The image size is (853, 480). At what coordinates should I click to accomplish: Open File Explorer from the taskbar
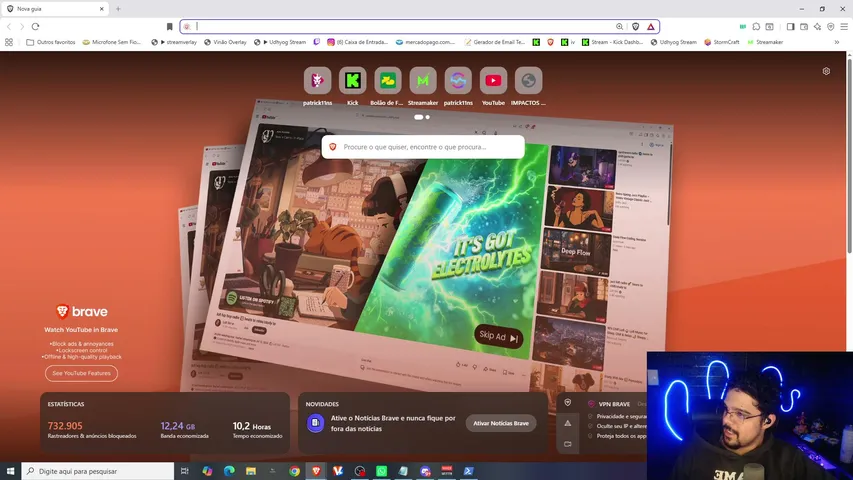251,471
